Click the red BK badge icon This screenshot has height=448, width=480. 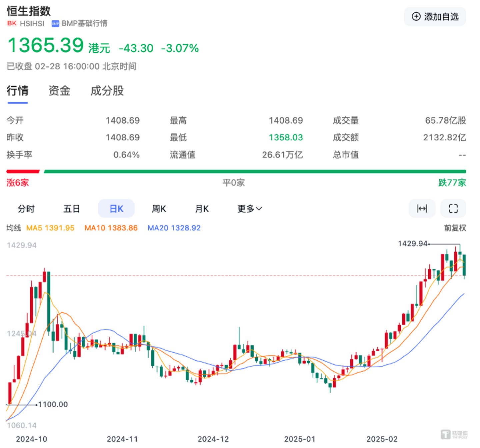(x=12, y=23)
